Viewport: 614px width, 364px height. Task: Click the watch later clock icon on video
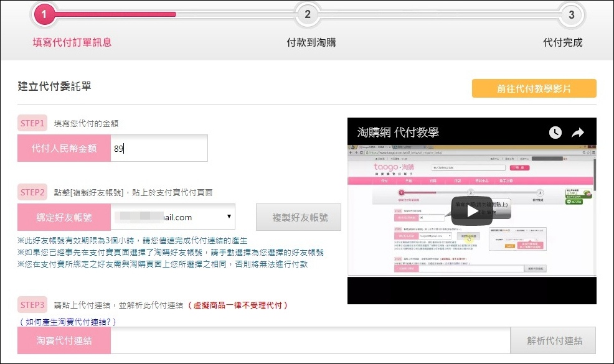click(555, 133)
